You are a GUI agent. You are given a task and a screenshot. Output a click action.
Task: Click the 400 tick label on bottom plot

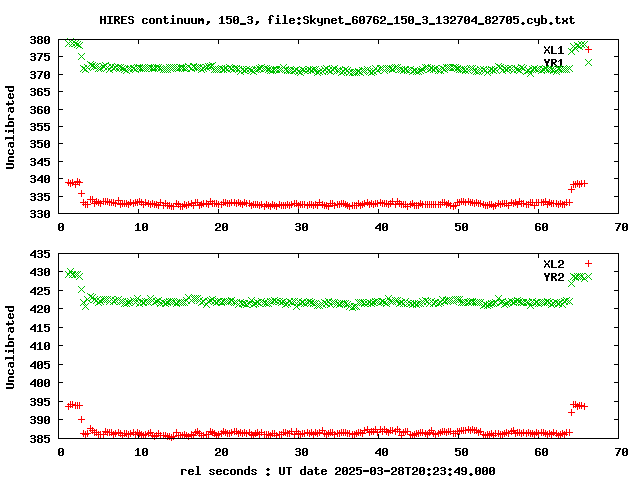pyautogui.click(x=40, y=383)
